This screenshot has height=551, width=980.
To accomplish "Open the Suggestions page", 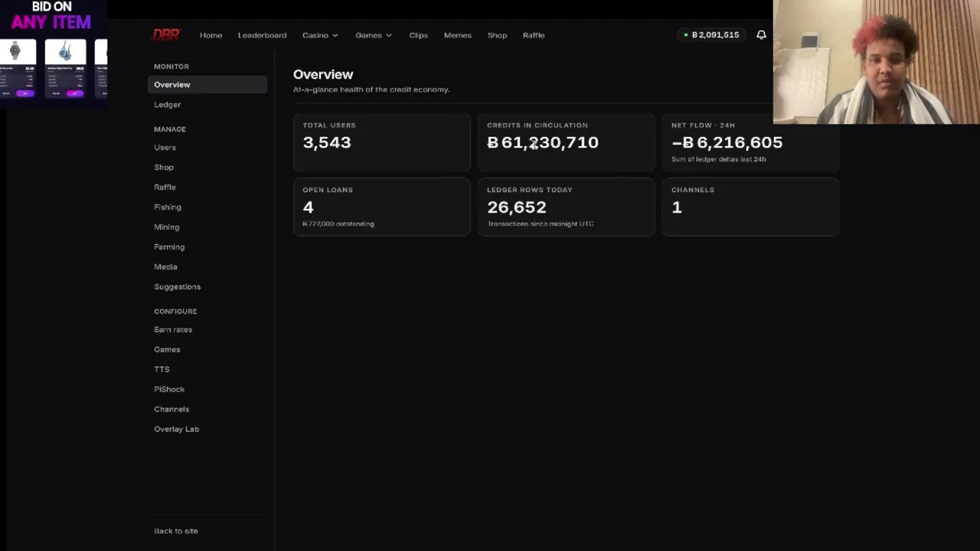I will click(178, 287).
